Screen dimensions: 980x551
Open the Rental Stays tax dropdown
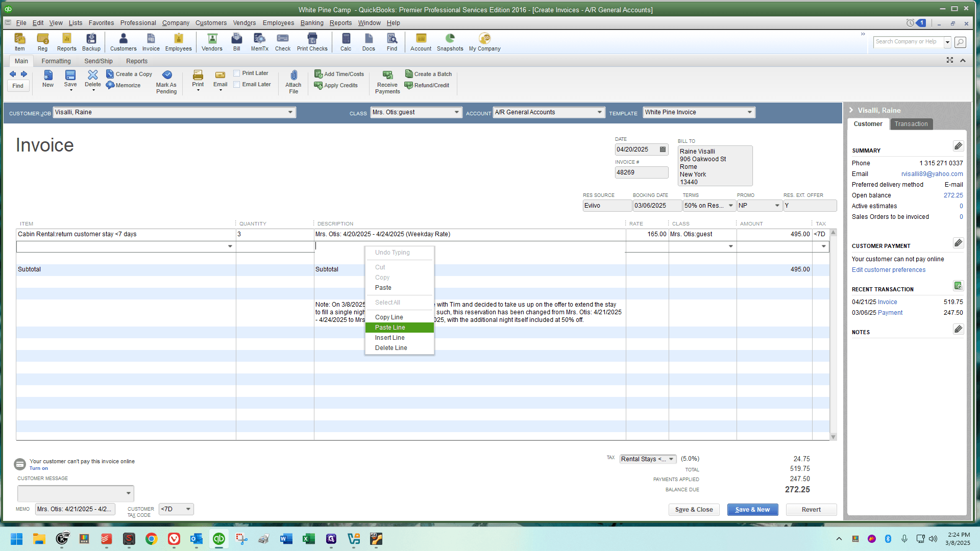(x=671, y=459)
